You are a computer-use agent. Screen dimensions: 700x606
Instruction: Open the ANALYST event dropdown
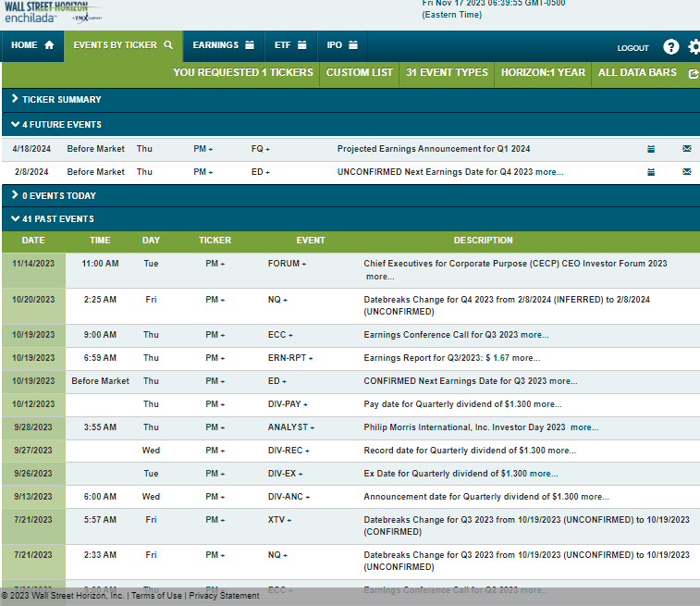pyautogui.click(x=291, y=427)
